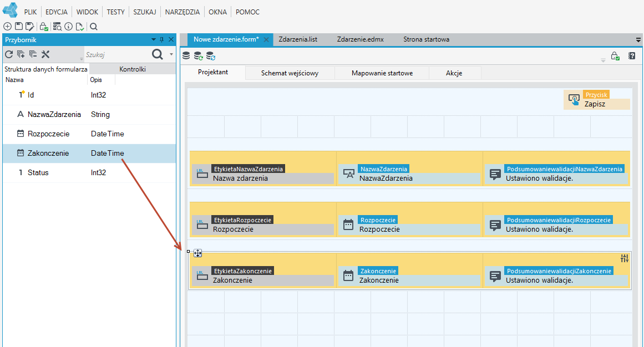Click the New (plus circle) toolbar icon
This screenshot has height=347, width=644.
click(x=7, y=27)
